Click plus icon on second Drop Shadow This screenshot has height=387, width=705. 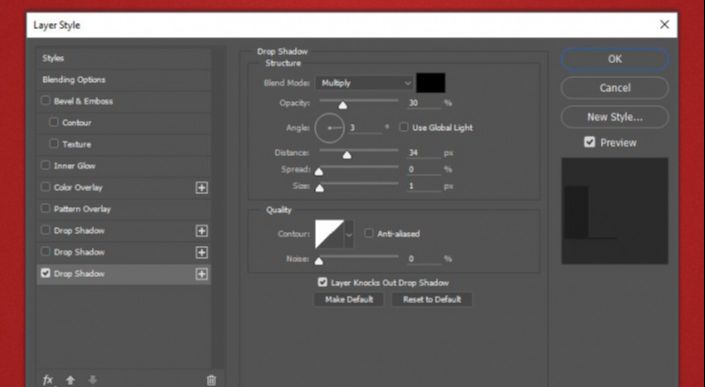point(201,252)
